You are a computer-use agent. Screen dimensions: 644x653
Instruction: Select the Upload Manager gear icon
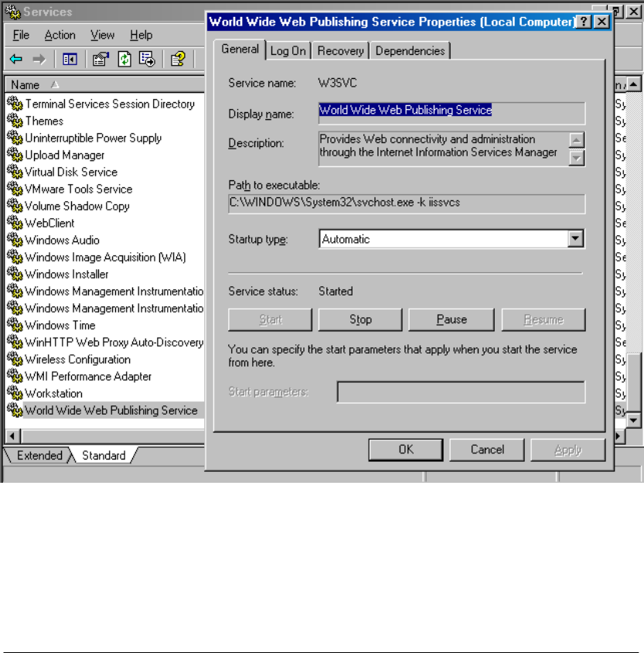tap(15, 155)
